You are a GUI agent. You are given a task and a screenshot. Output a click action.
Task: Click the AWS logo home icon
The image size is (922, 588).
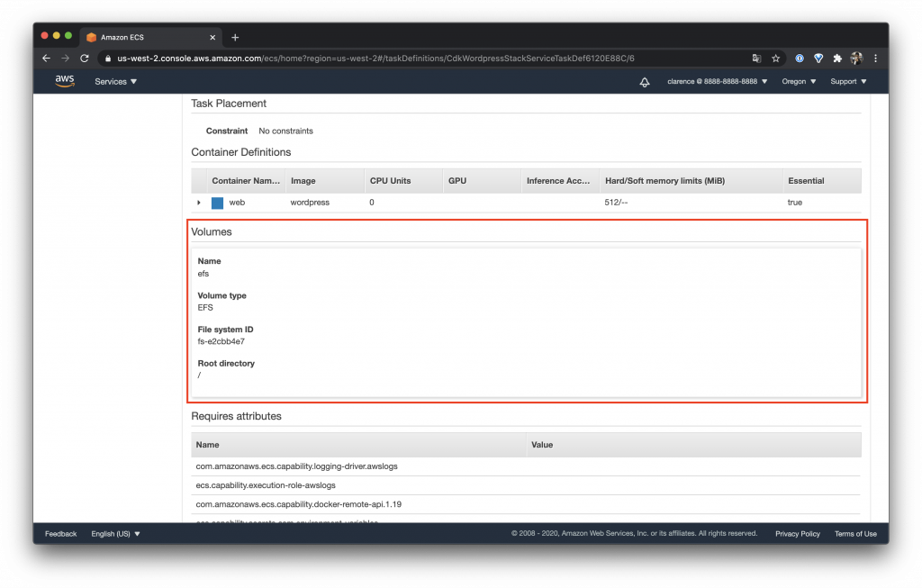(65, 81)
